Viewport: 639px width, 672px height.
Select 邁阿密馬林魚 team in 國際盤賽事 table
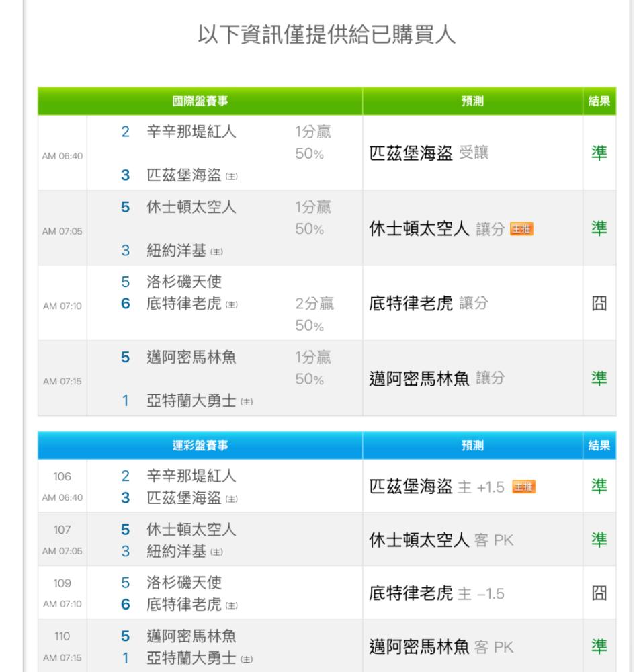(191, 357)
